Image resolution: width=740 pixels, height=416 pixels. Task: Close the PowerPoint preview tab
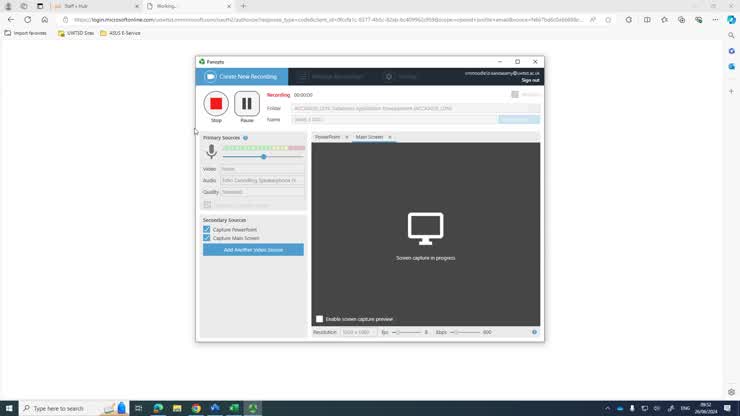tap(347, 137)
